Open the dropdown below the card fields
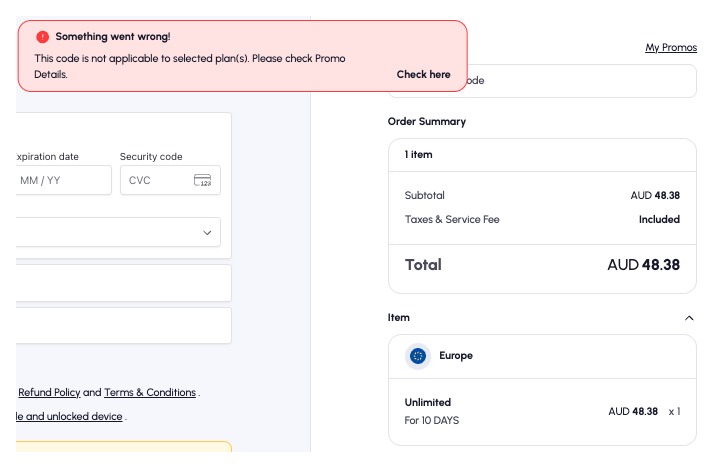The height and width of the screenshot is (468, 718). 118,232
